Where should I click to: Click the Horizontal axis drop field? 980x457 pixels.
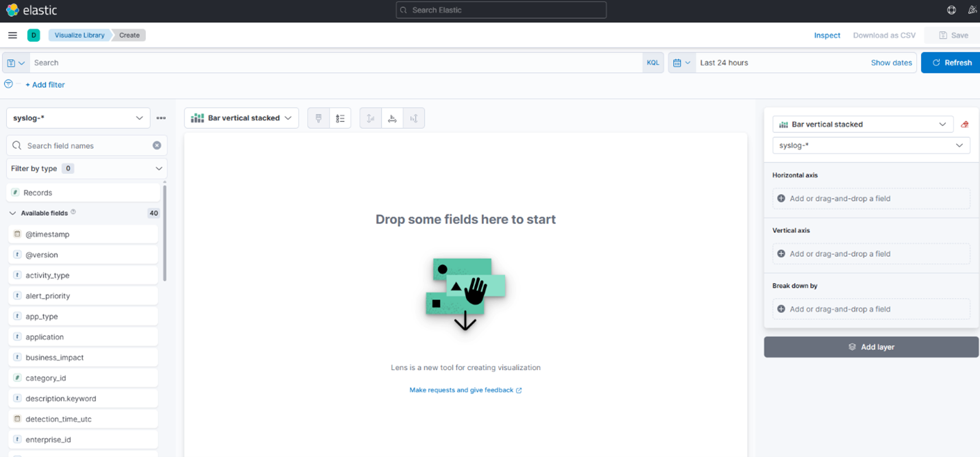(x=871, y=198)
